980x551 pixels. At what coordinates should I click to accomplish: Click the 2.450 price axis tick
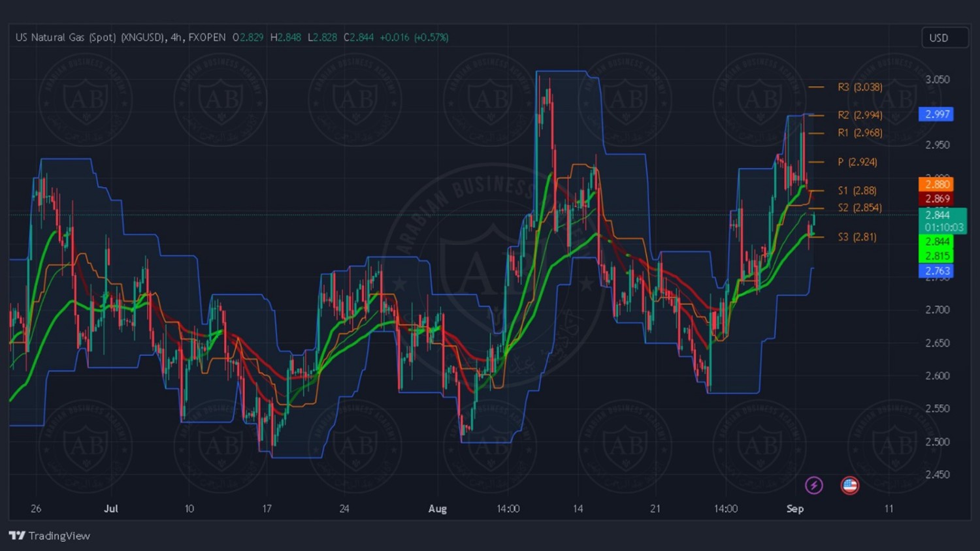coord(938,475)
